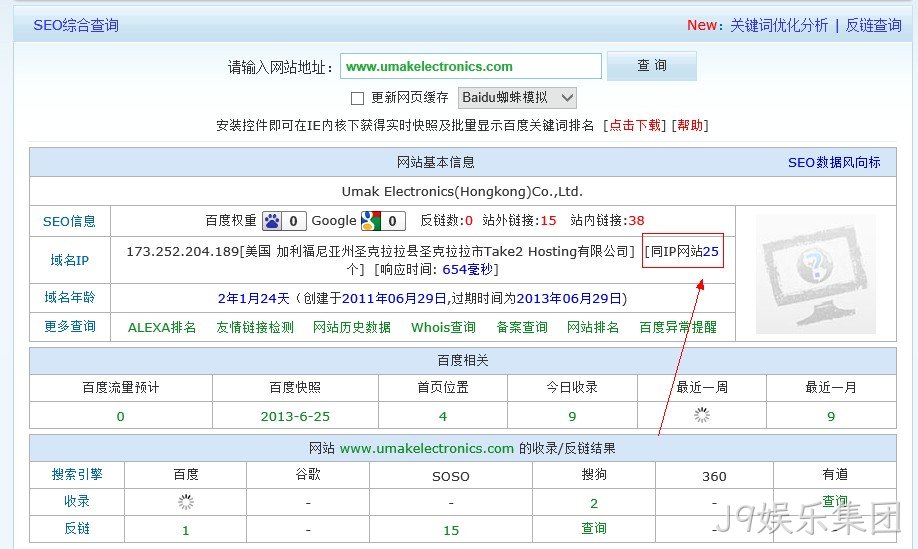Click the 域名IP row label
The image size is (918, 549).
point(69,260)
